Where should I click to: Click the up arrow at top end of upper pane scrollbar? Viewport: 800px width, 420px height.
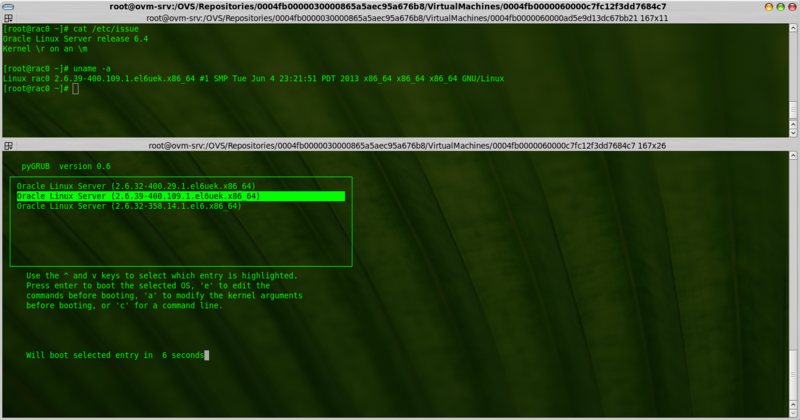pos(793,28)
